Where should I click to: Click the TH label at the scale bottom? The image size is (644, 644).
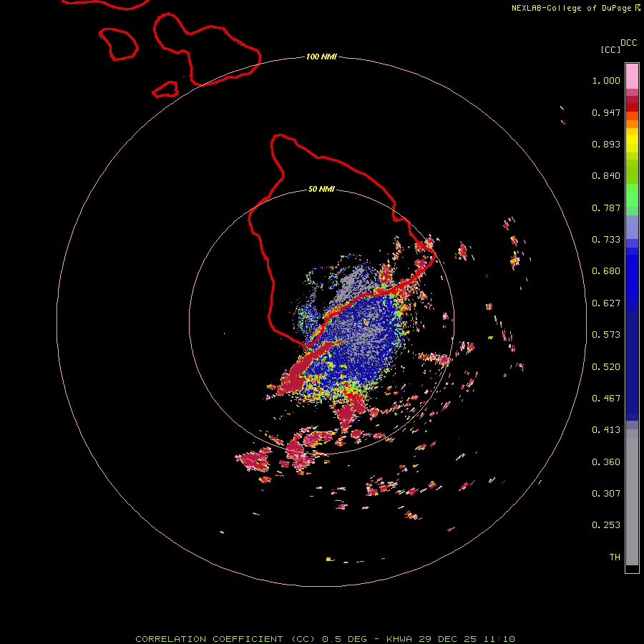point(615,557)
